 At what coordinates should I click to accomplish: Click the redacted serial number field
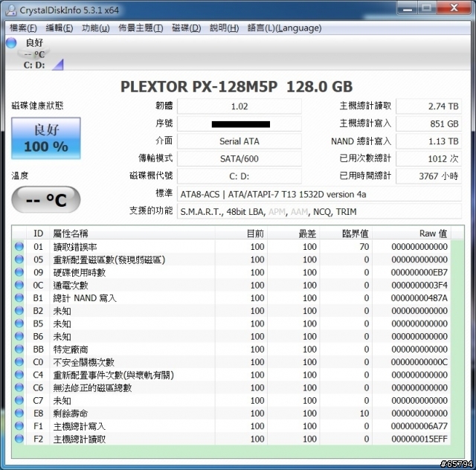239,124
